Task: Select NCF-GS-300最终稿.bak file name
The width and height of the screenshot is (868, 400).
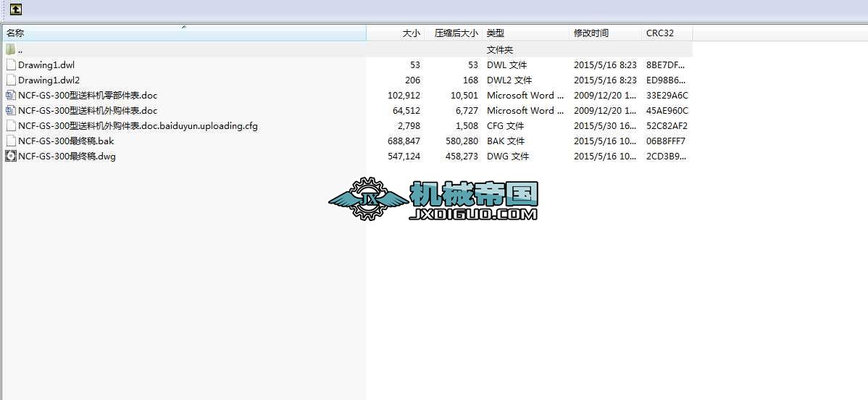Action: 66,141
